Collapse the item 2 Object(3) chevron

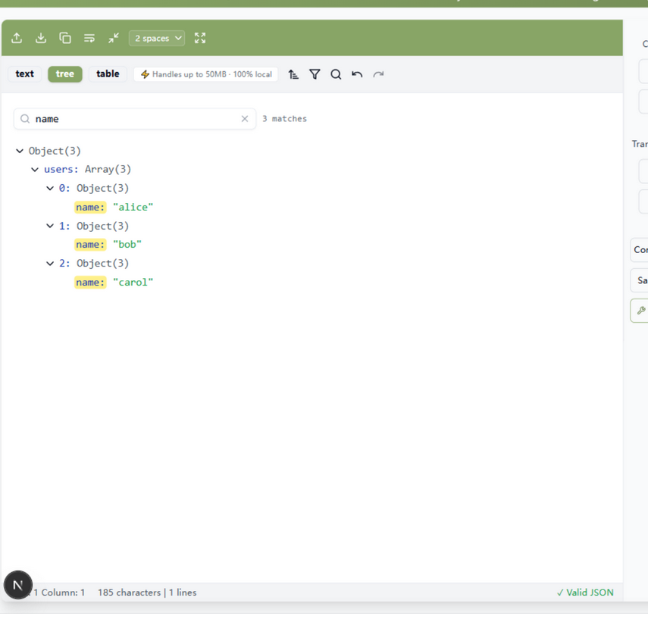click(50, 264)
